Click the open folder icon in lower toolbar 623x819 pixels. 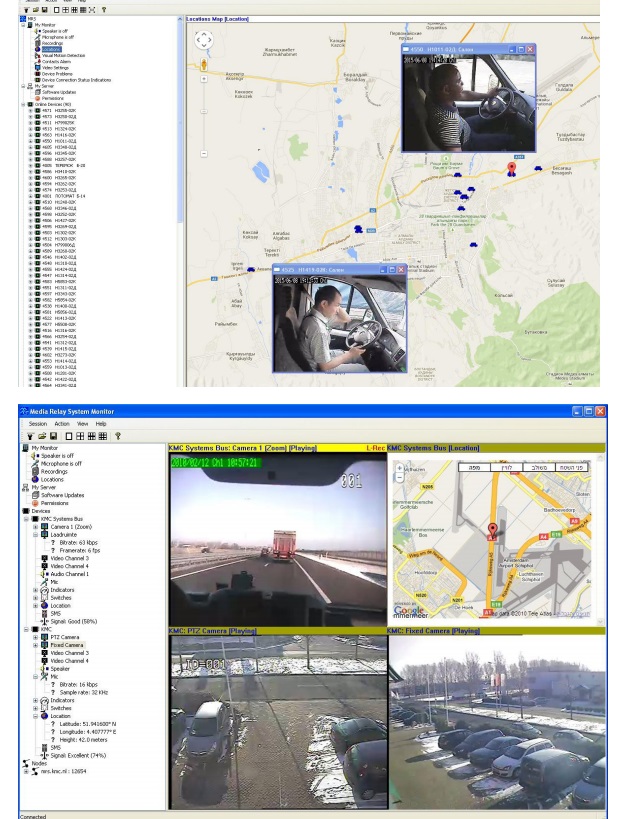41,436
